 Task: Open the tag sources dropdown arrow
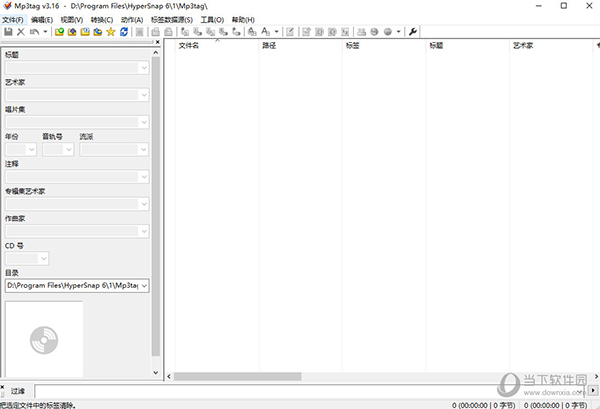point(398,32)
